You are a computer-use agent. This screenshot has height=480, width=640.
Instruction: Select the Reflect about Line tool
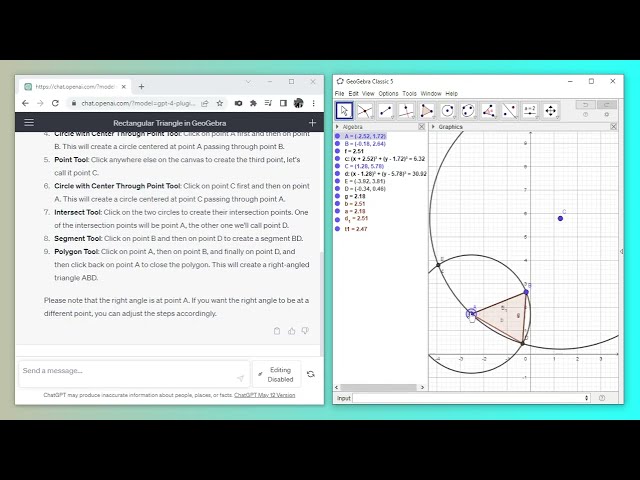click(509, 111)
